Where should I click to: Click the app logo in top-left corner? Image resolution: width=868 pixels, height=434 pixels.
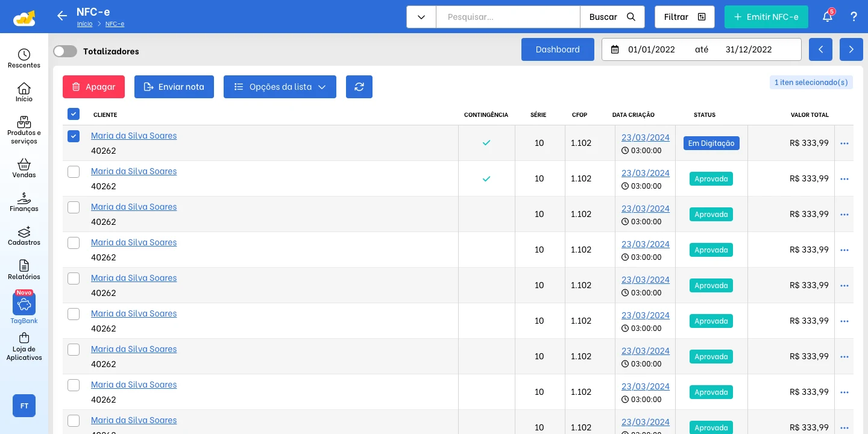pyautogui.click(x=24, y=17)
